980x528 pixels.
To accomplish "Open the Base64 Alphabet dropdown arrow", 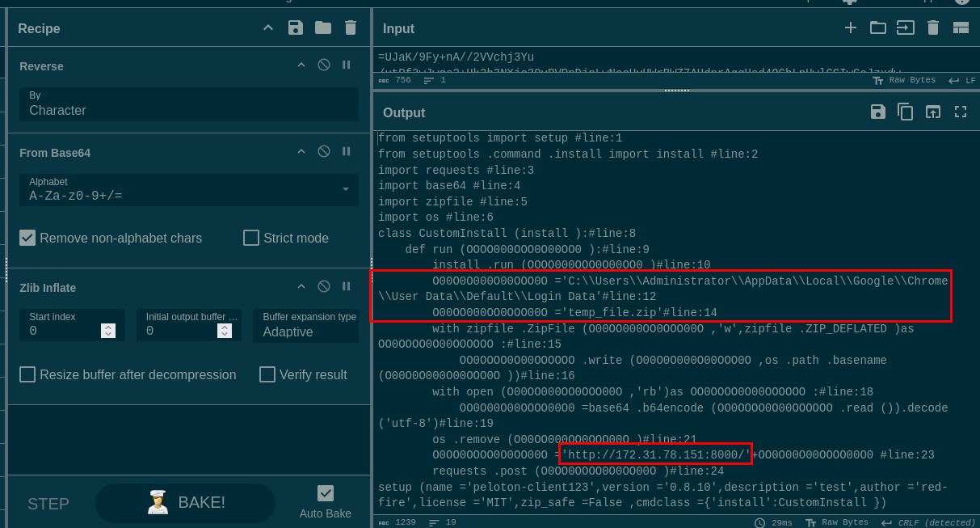I will point(346,190).
